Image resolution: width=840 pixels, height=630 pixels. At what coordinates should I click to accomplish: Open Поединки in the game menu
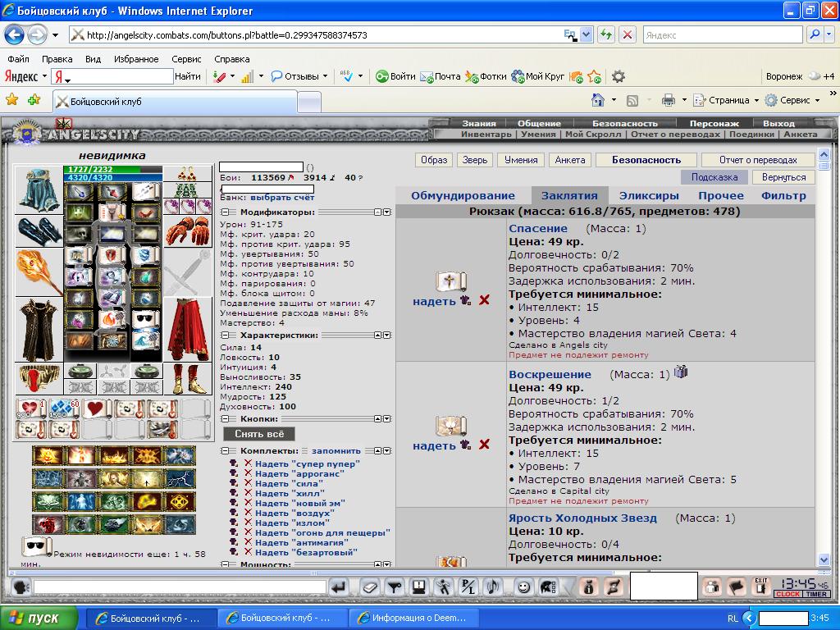751,135
